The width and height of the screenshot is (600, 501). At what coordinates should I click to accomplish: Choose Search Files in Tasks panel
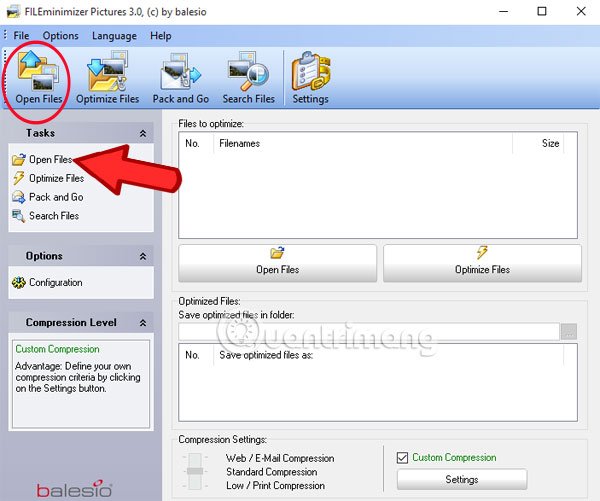46,216
